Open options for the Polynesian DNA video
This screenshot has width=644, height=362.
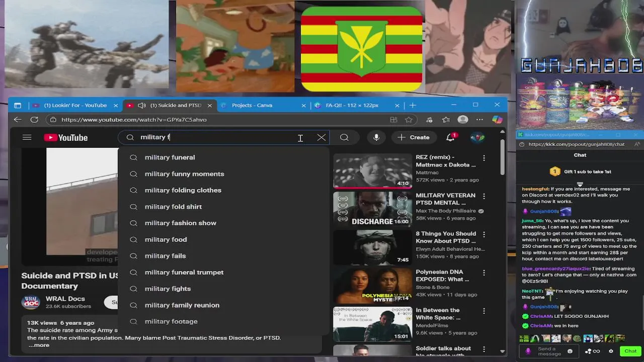click(x=484, y=273)
